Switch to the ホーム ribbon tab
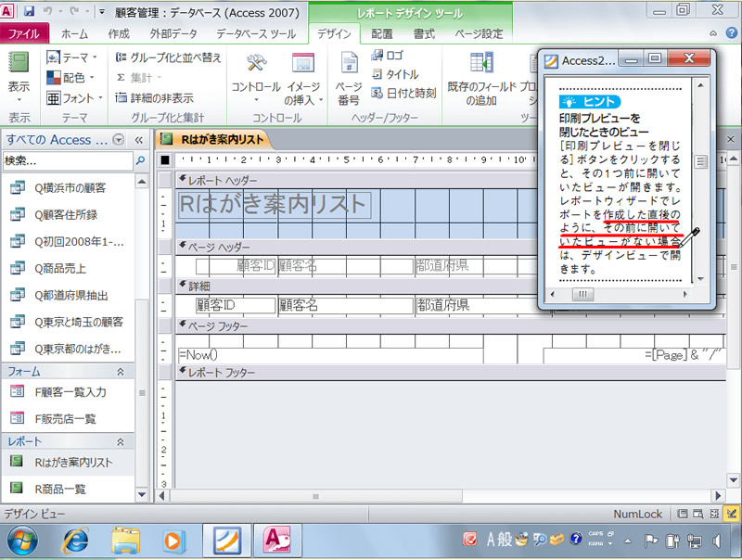Image resolution: width=742 pixels, height=560 pixels. pos(75,33)
